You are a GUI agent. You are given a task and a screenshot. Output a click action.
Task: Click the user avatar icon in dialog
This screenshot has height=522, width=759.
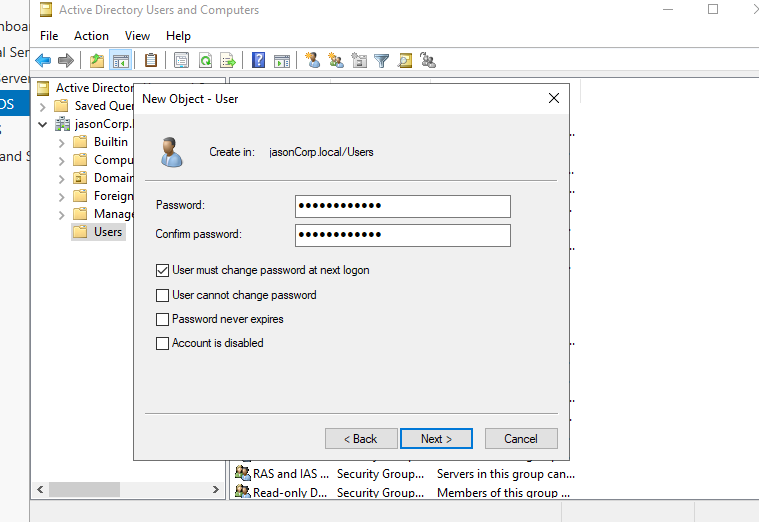click(x=171, y=152)
